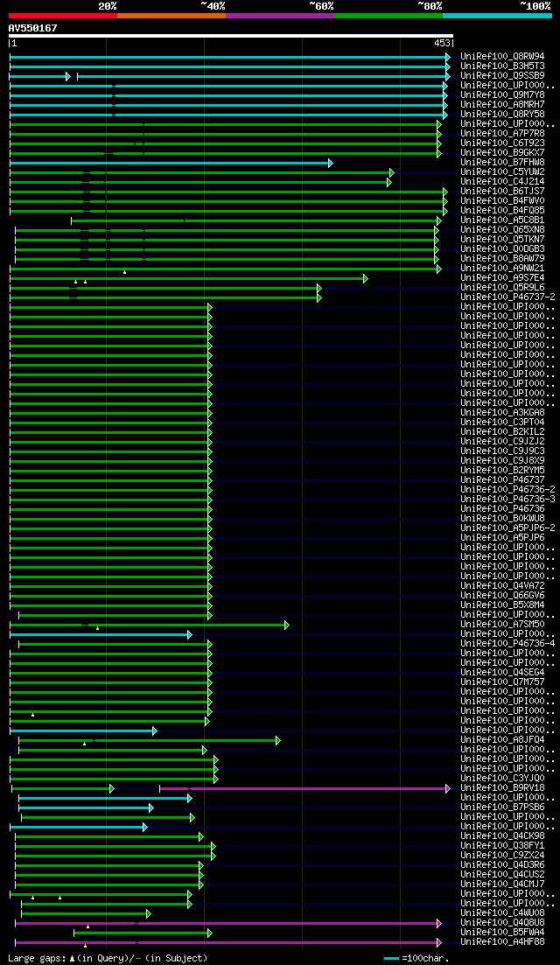The image size is (560, 965).
Task: Click the white query sequence ruler bar
Action: coord(231,36)
